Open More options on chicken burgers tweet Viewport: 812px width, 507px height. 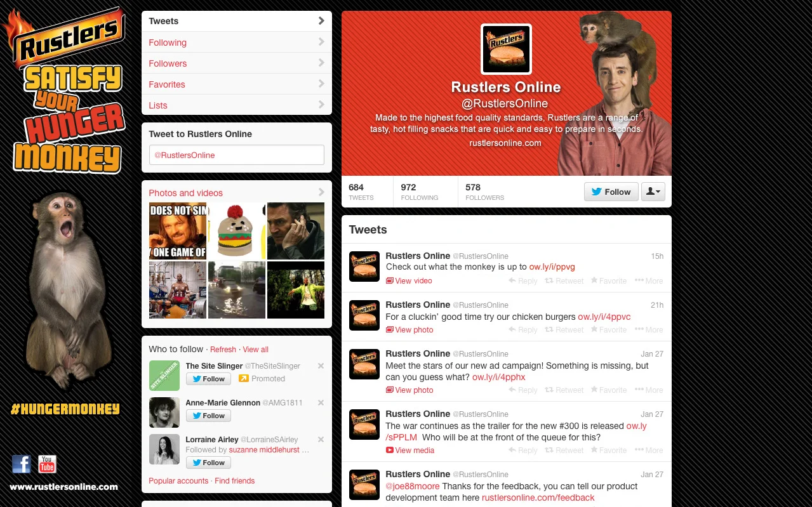649,330
